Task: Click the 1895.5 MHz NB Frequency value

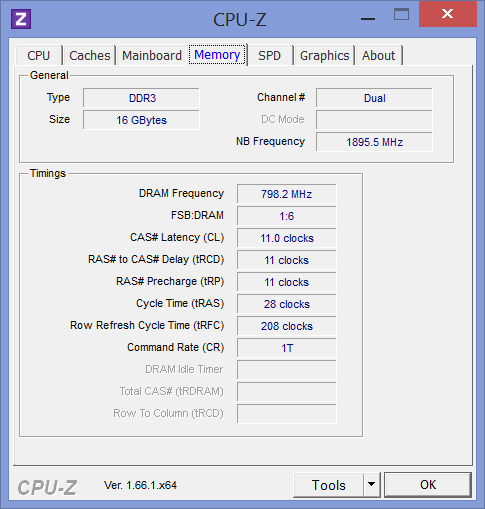Action: coord(374,142)
